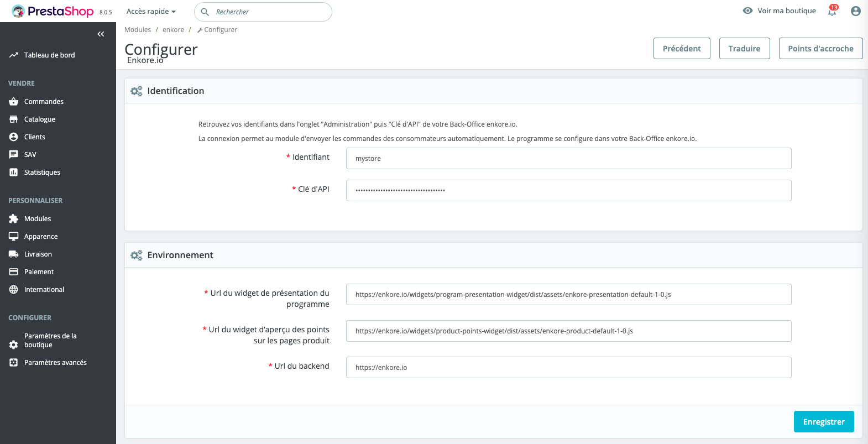Open the Accès rapide dropdown

pos(151,12)
